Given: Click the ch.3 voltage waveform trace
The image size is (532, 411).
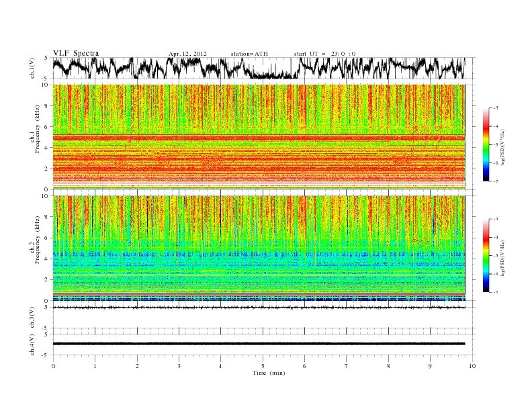Looking at the screenshot, I should [x=259, y=308].
